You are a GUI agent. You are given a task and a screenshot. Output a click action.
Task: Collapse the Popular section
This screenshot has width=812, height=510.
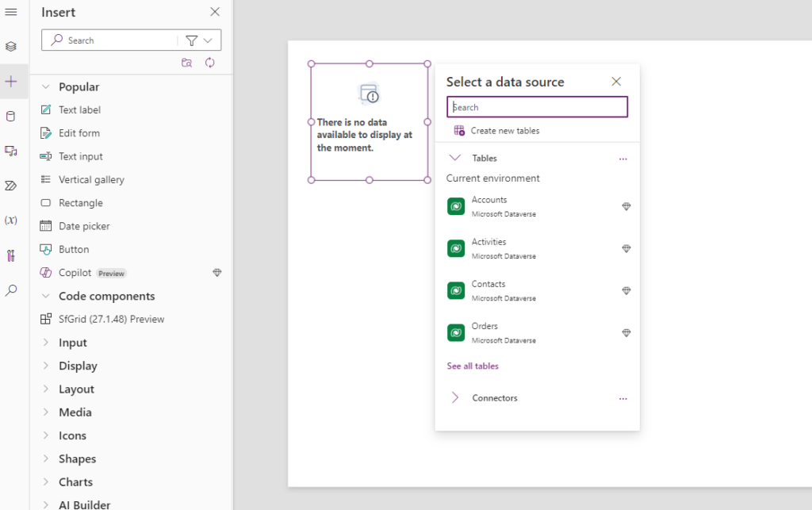click(48, 86)
